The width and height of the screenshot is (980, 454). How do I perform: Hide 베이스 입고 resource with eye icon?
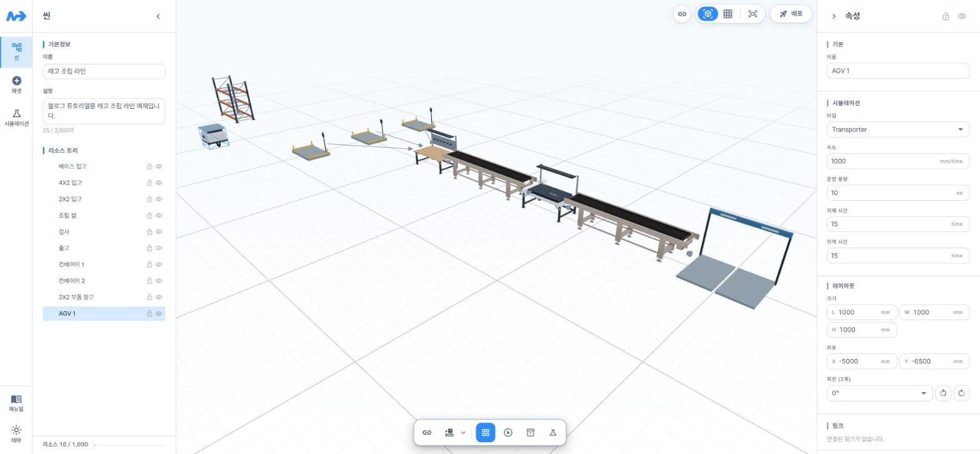tap(159, 166)
